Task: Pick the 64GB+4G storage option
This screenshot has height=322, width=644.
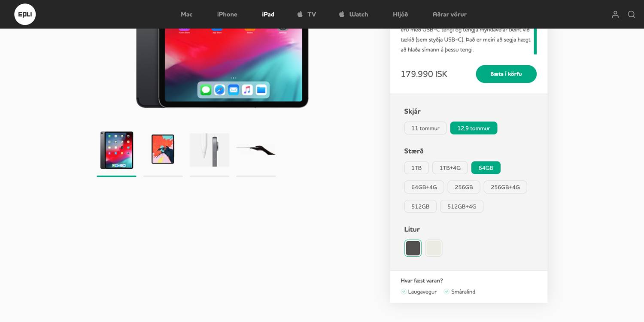Action: tap(424, 187)
